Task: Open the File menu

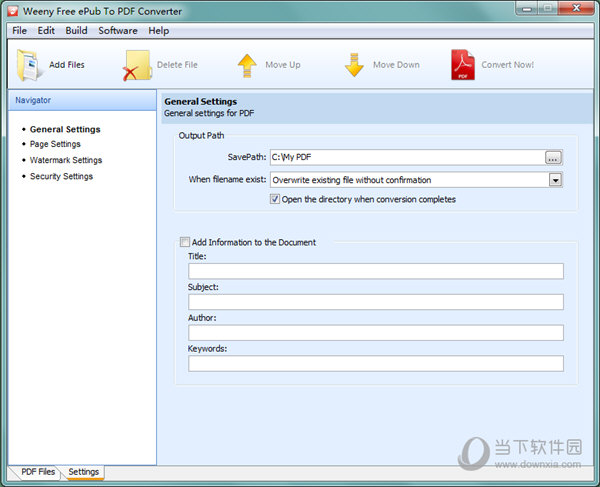Action: [x=19, y=31]
